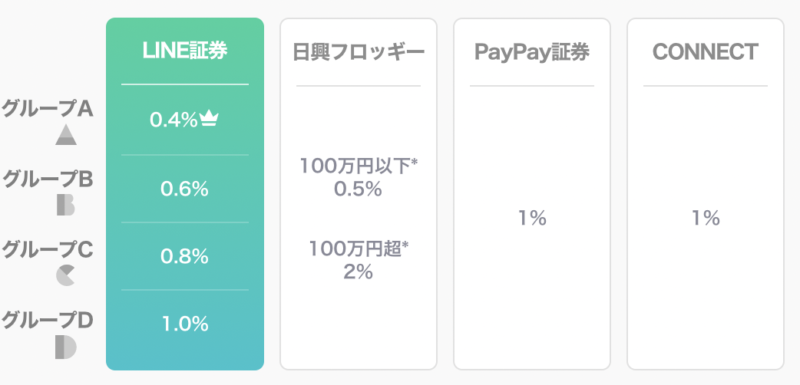Select the 日興フロッギー column header
Screen dimensions: 800x385
359,52
